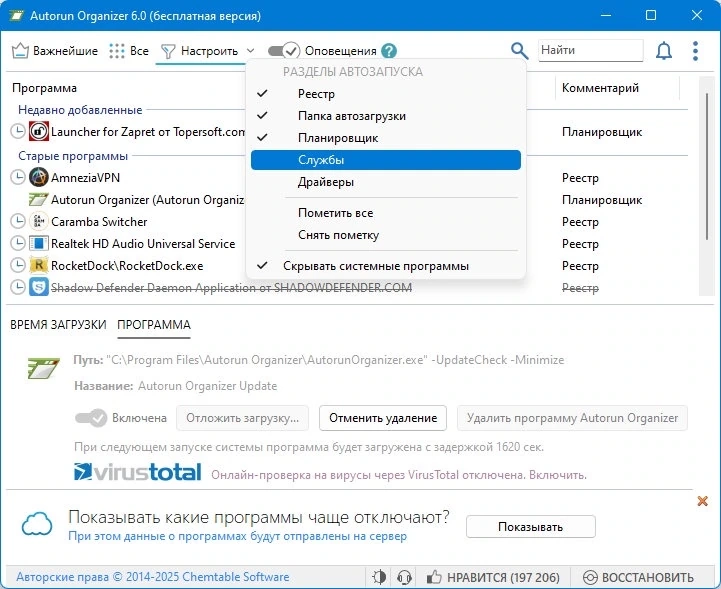Click the magnifier search icon

coord(520,51)
